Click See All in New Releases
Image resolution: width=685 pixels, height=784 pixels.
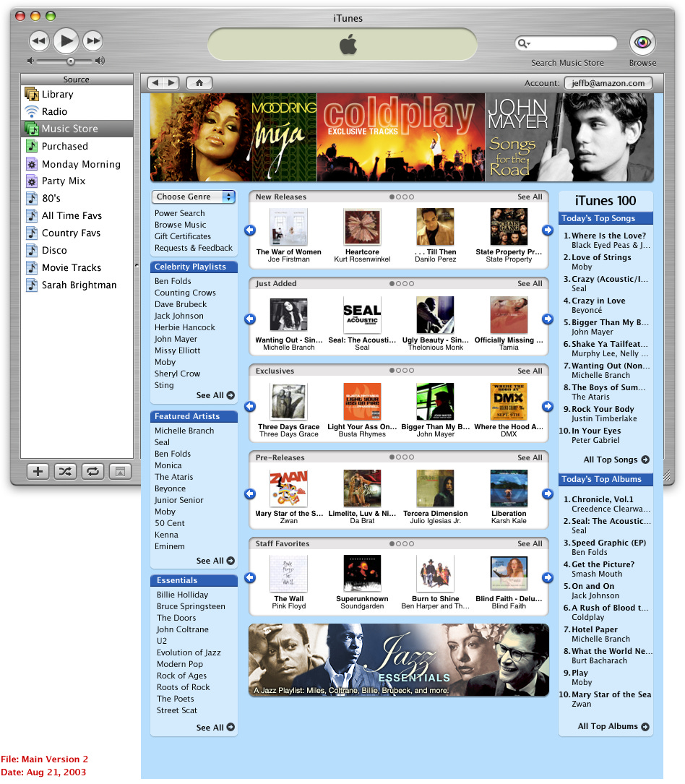tap(530, 197)
